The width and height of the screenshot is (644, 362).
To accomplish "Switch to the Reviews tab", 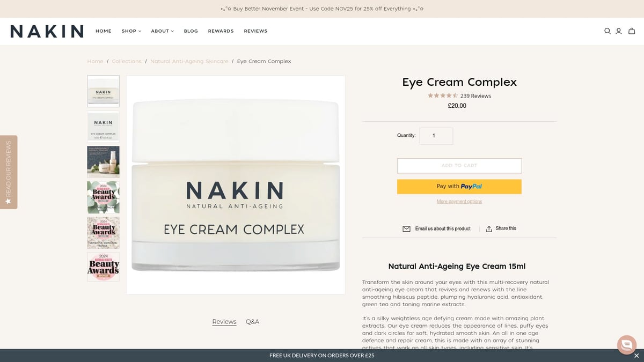I will 224,321.
